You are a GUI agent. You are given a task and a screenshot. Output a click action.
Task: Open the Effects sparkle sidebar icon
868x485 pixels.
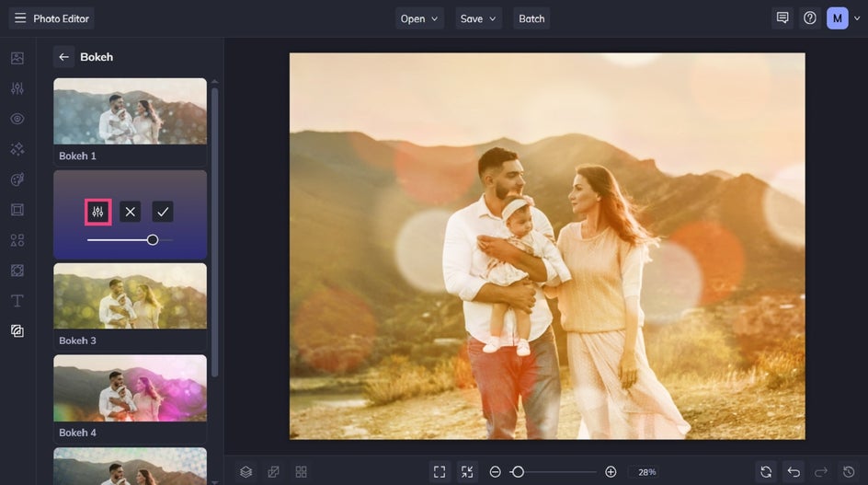click(17, 149)
